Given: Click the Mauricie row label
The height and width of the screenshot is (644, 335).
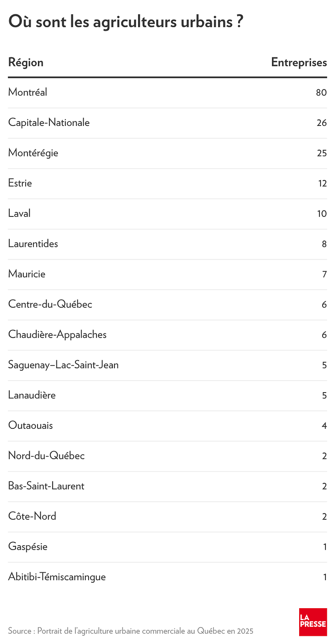Looking at the screenshot, I should (x=27, y=274).
